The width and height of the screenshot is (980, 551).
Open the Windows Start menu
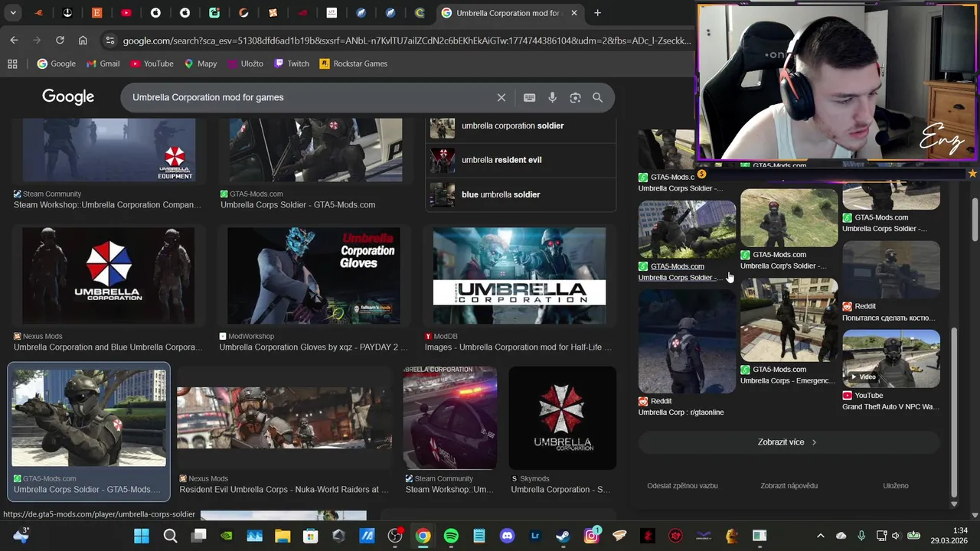[142, 536]
